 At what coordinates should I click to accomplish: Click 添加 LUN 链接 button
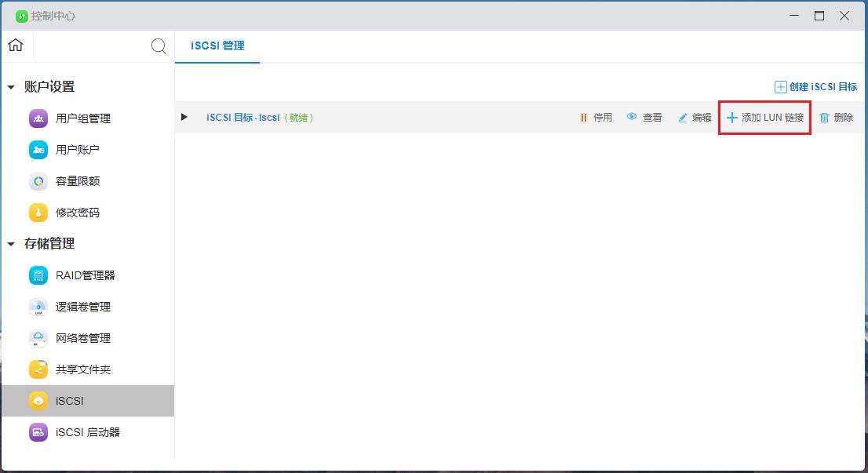click(764, 118)
